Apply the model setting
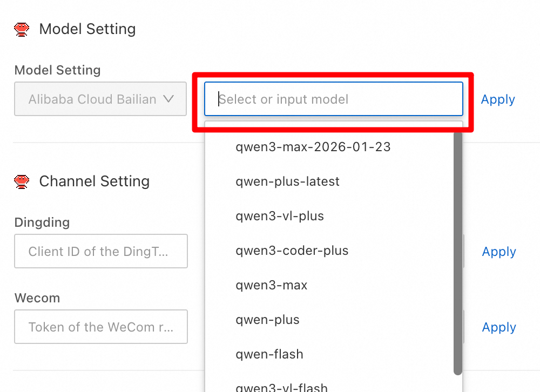Image resolution: width=540 pixels, height=392 pixels. click(498, 99)
